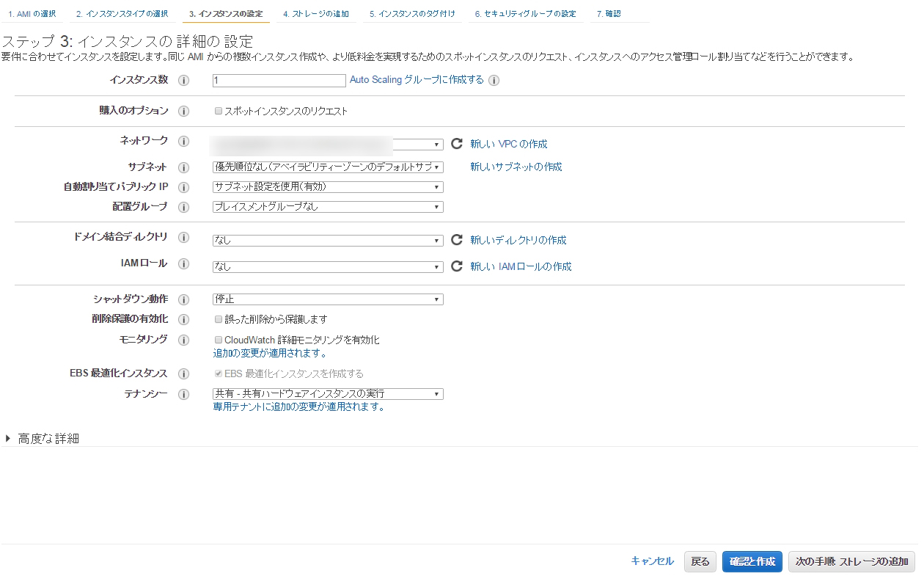
Task: Click the info icon beside インスタンス数
Action: [184, 81]
